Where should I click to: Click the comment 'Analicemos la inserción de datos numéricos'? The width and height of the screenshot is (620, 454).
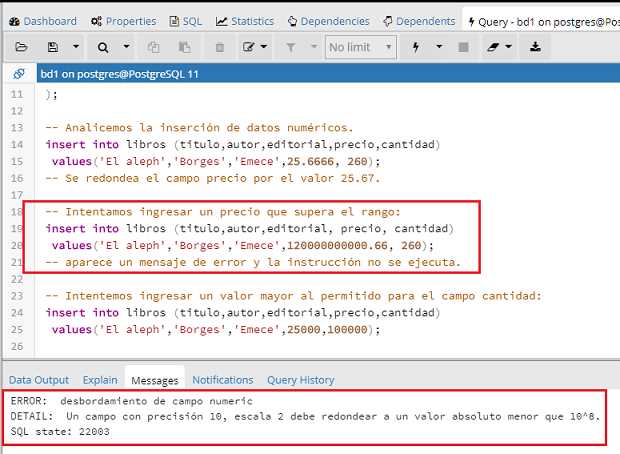coord(199,128)
